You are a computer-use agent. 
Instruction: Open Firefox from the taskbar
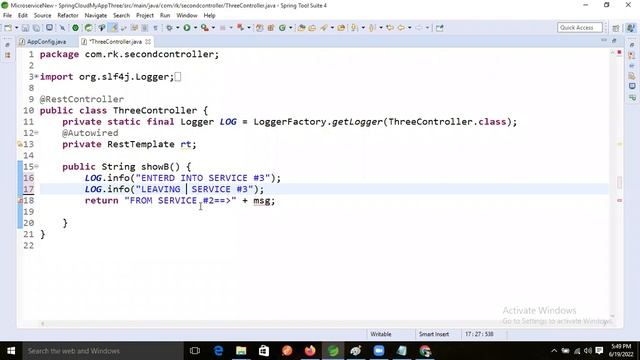coord(310,351)
